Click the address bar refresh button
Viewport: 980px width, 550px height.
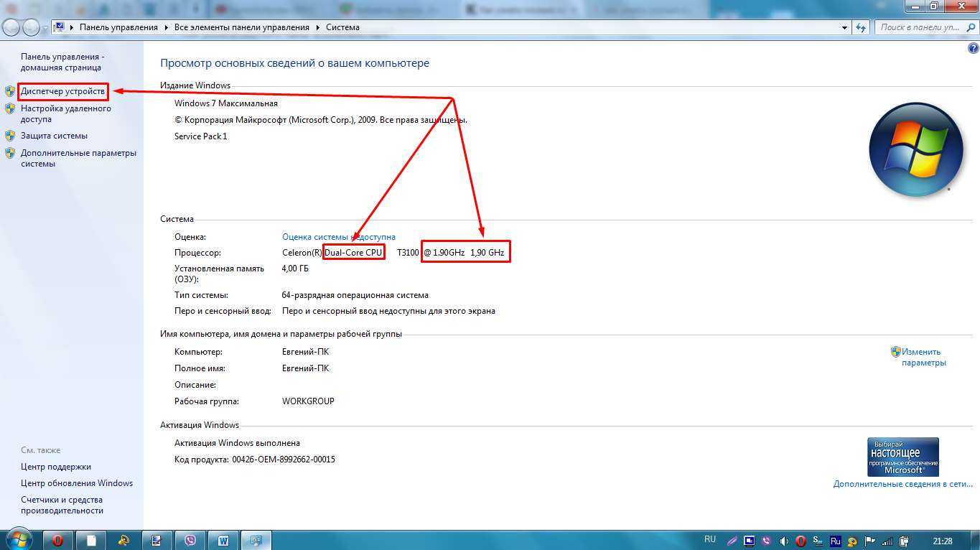[861, 27]
